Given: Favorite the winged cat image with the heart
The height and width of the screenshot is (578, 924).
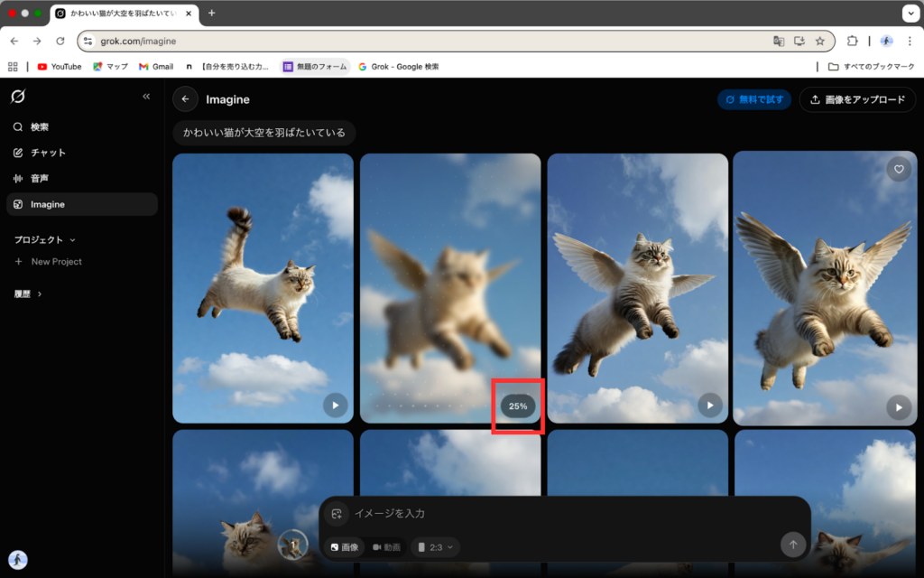Looking at the screenshot, I should pyautogui.click(x=898, y=169).
